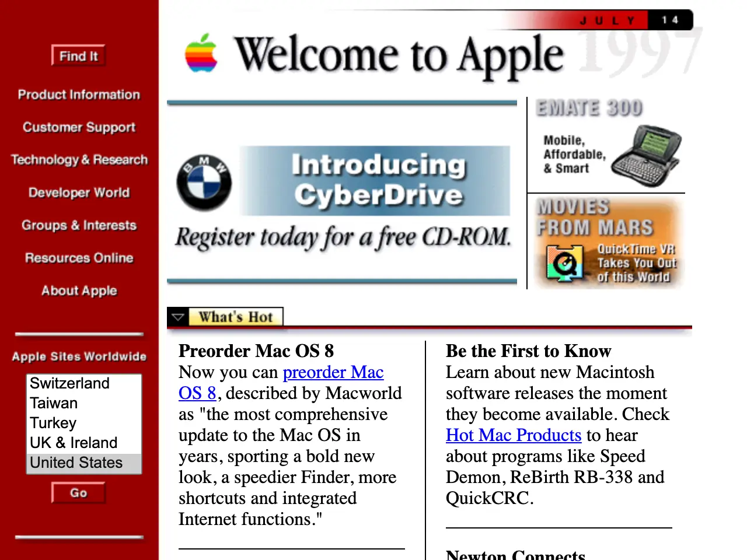Screen dimensions: 747x560
Task: Open Product Information section
Action: [79, 94]
